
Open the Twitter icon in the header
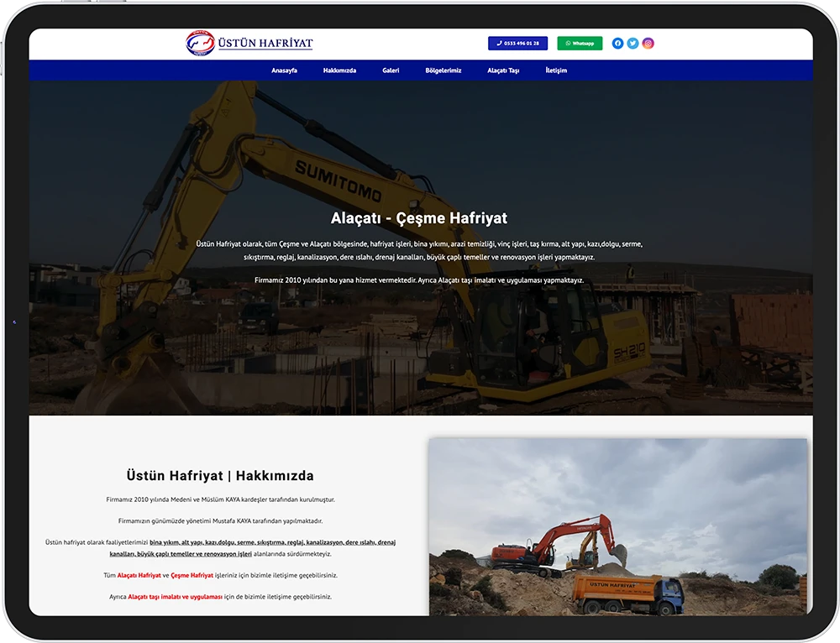(x=633, y=43)
